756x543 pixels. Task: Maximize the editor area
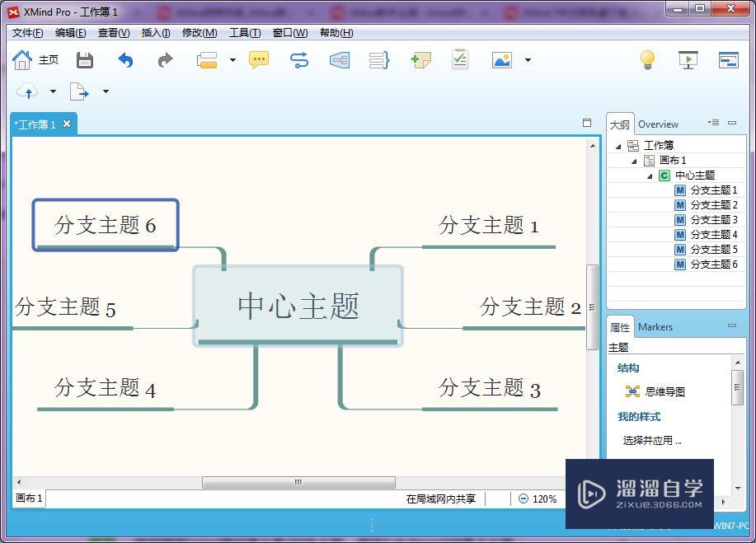[587, 123]
